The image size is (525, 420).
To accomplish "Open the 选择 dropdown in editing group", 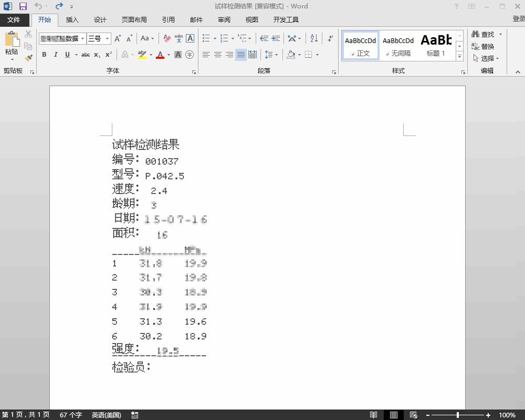I will pyautogui.click(x=487, y=58).
